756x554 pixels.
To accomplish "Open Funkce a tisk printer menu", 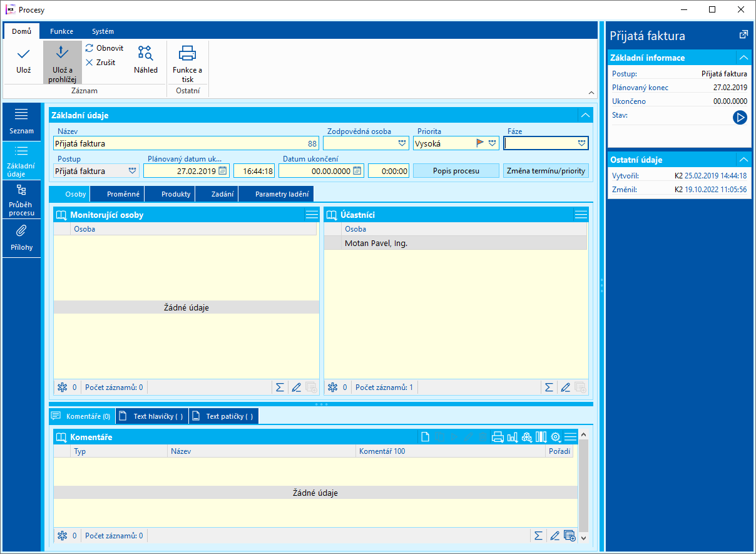I will click(x=188, y=63).
